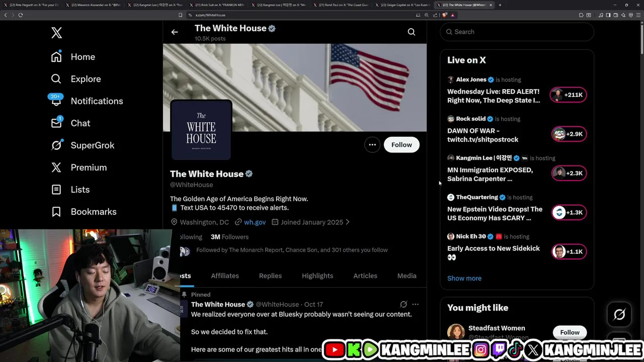Open the zoom magnifier in address bar
Screen dimensions: 644x362
click(x=427, y=15)
